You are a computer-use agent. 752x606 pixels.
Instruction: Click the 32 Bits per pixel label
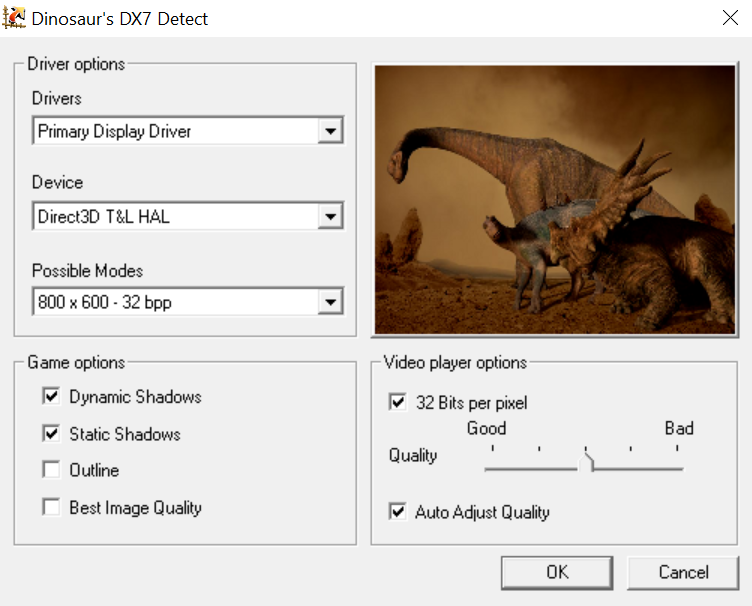(471, 403)
